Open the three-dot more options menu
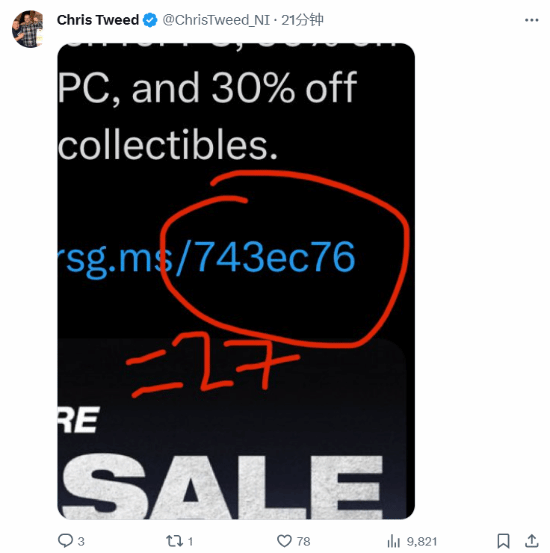 point(531,20)
